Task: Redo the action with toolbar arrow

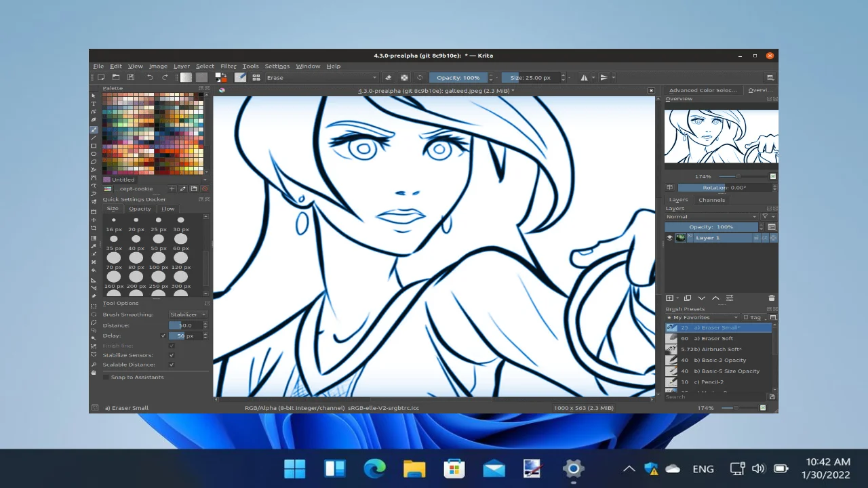Action: (165, 77)
